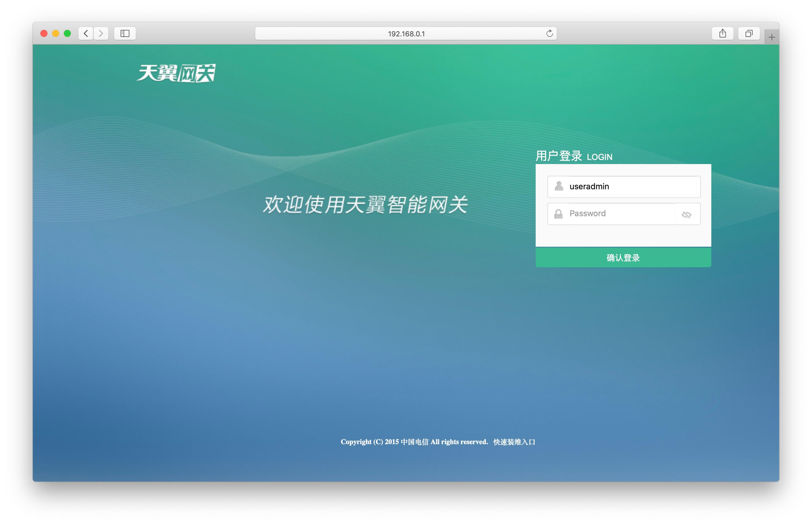
Task: Minimize the Safari window
Action: pos(56,33)
